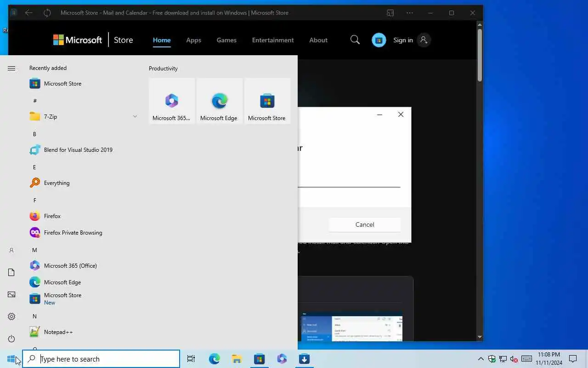Select the Home tab in Store header
588x368 pixels.
click(x=162, y=40)
